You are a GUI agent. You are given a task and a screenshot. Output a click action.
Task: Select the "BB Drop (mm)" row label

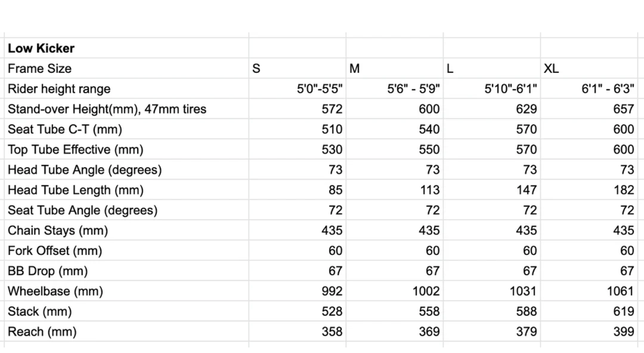[x=48, y=271]
